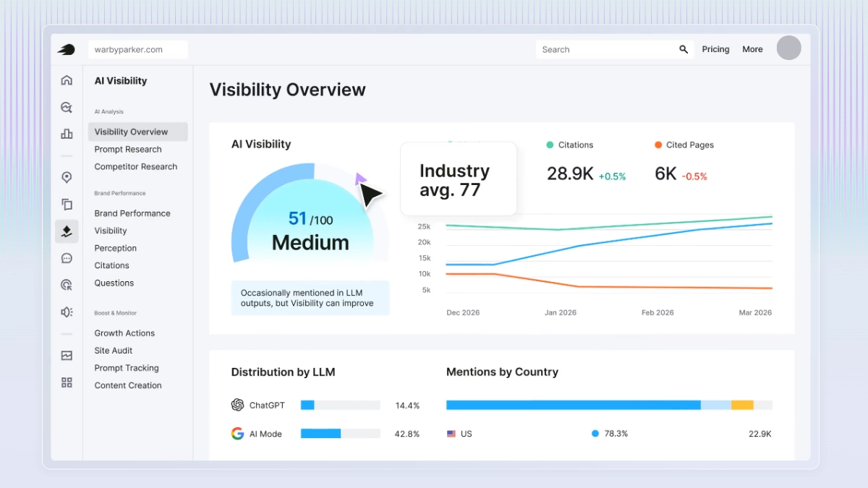The height and width of the screenshot is (488, 868).
Task: Open the user avatar circle
Action: pos(788,48)
